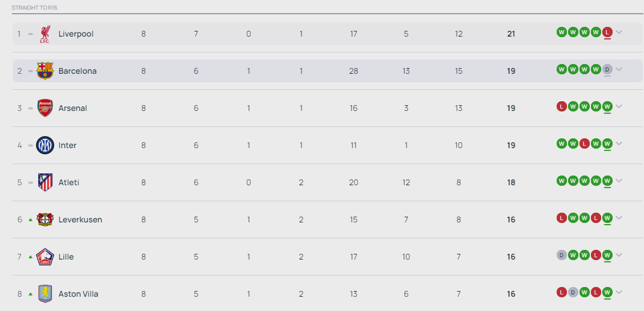
Task: Expand Barcelona's form details chevron
Action: pos(619,69)
